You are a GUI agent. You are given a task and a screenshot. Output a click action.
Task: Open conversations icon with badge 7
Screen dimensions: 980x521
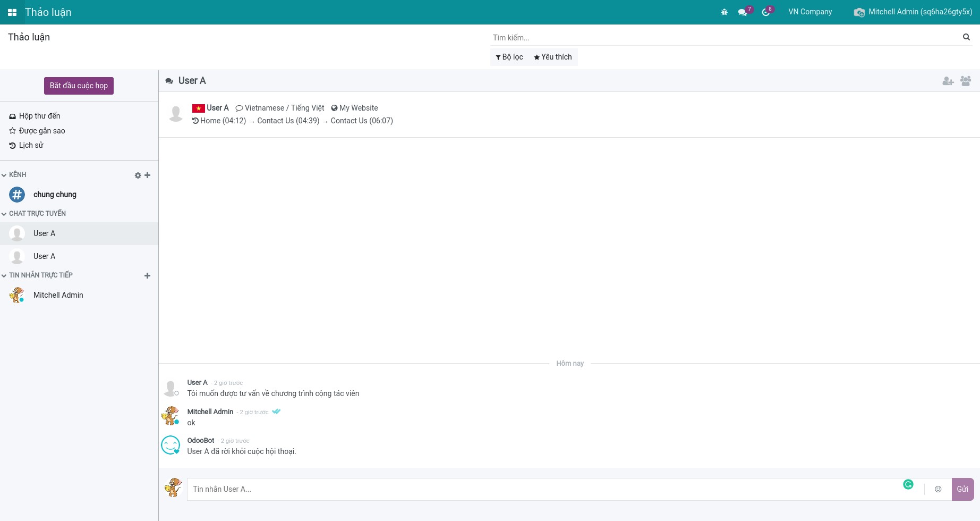(743, 12)
